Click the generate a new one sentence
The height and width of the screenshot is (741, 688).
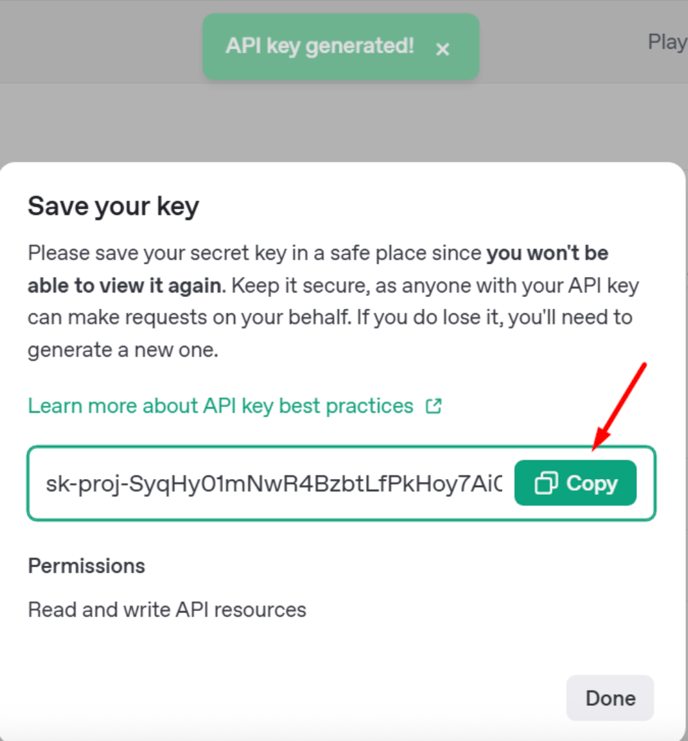123,350
